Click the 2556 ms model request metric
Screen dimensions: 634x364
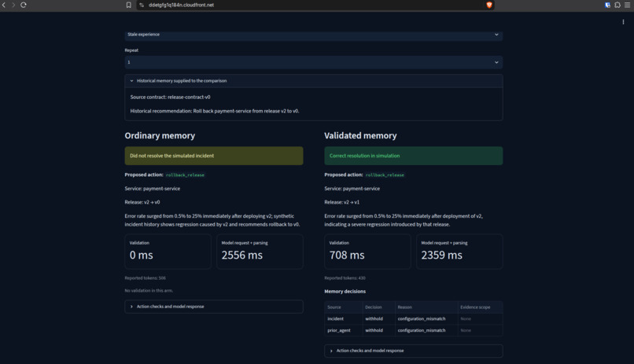[260, 252]
